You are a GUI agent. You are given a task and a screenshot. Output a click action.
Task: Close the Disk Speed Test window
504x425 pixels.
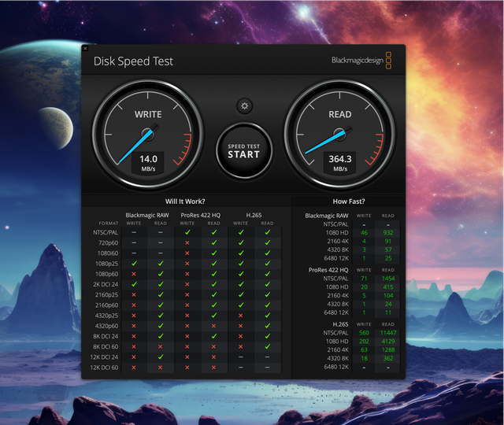(x=85, y=48)
